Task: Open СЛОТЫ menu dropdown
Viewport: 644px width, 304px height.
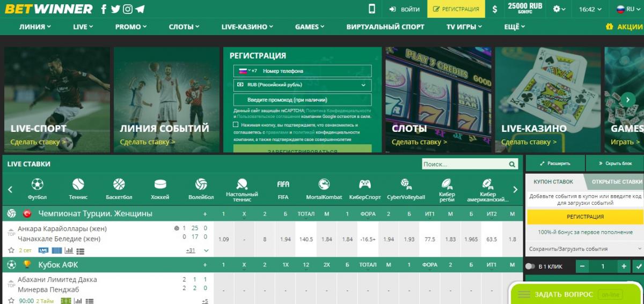Action: [185, 27]
